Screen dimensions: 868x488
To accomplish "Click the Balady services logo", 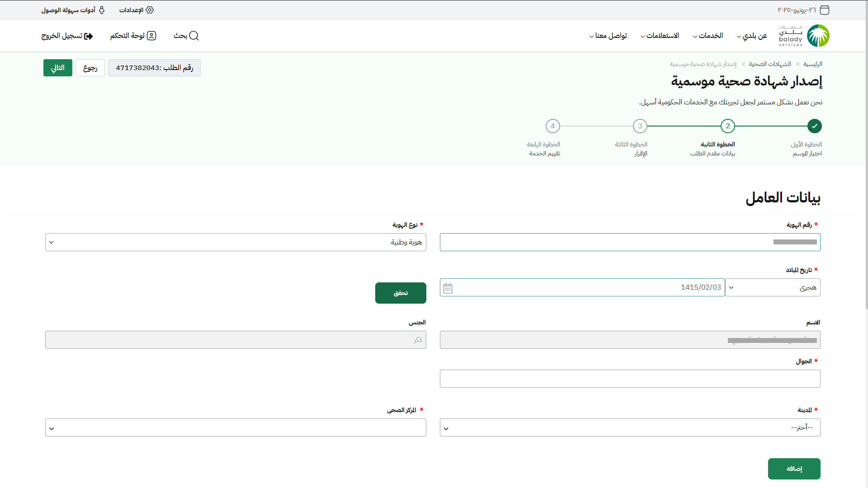I will 804,36.
